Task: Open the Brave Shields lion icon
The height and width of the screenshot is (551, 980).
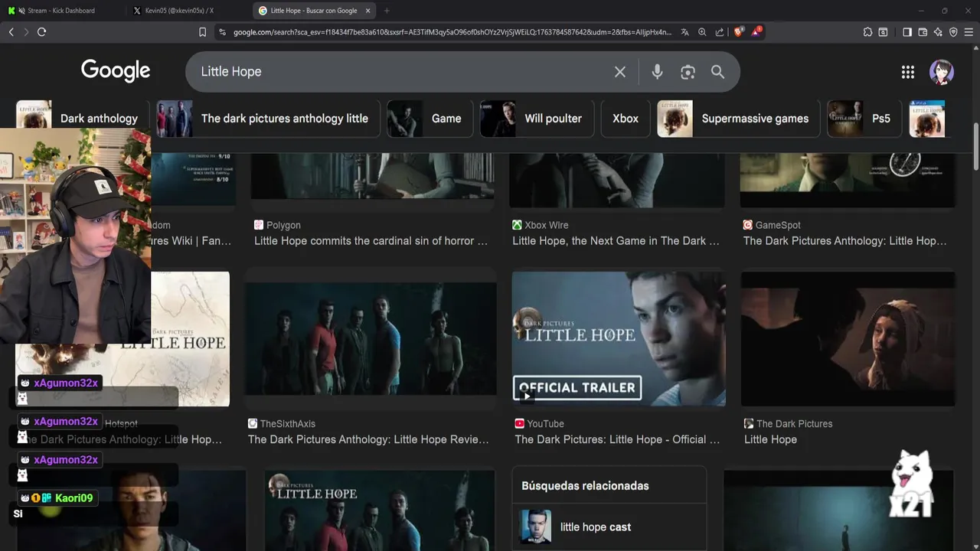Action: [x=738, y=32]
